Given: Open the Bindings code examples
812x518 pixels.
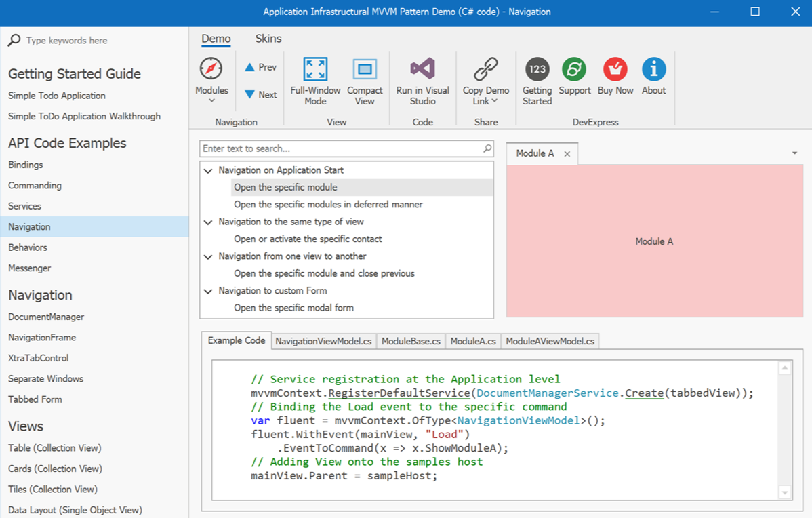Looking at the screenshot, I should pos(25,165).
